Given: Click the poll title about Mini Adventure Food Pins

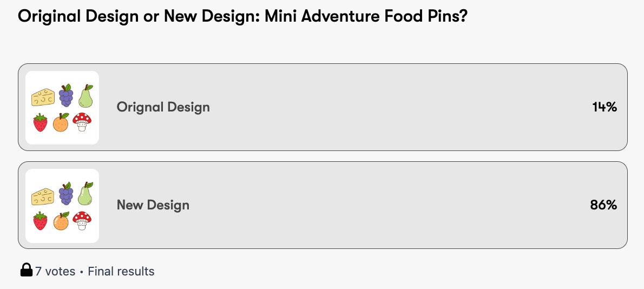Looking at the screenshot, I should point(242,16).
